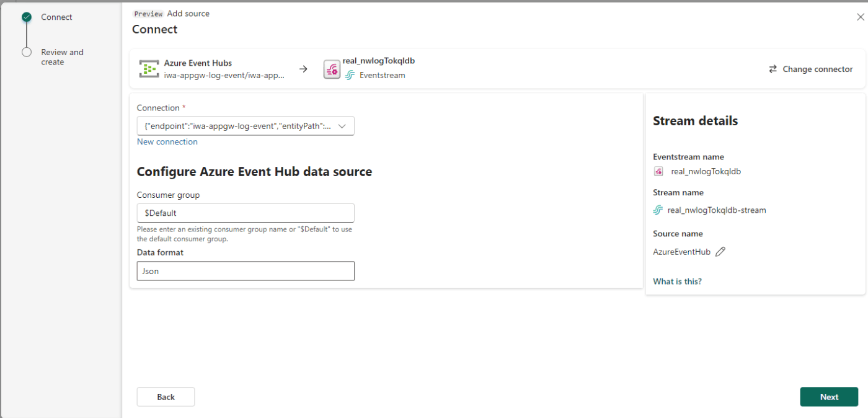Click the Change connector swap icon
This screenshot has height=418, width=868.
point(773,69)
